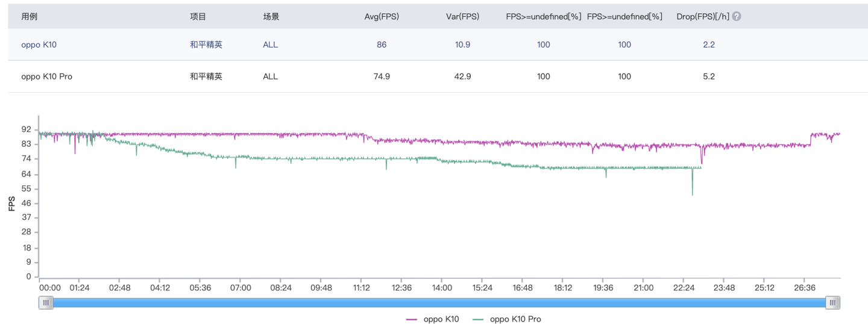Click 和平精英 in the oppo K10 row
The image size is (868, 324).
pyautogui.click(x=206, y=45)
